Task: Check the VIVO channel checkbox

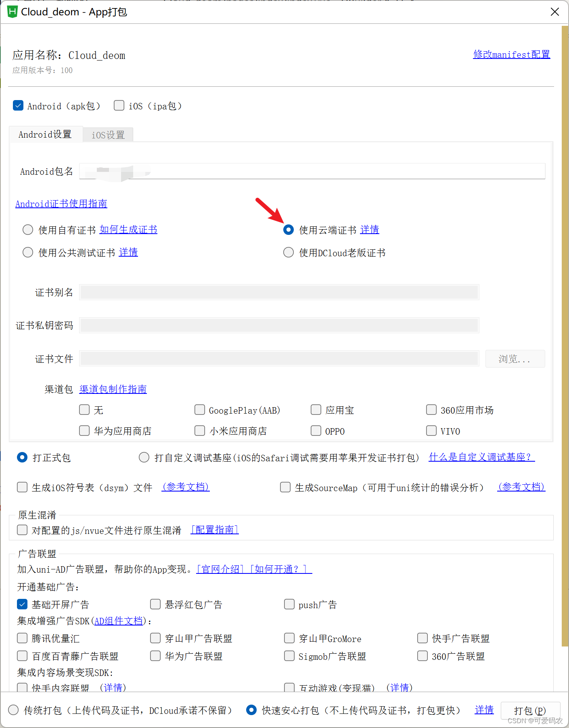Action: point(431,431)
